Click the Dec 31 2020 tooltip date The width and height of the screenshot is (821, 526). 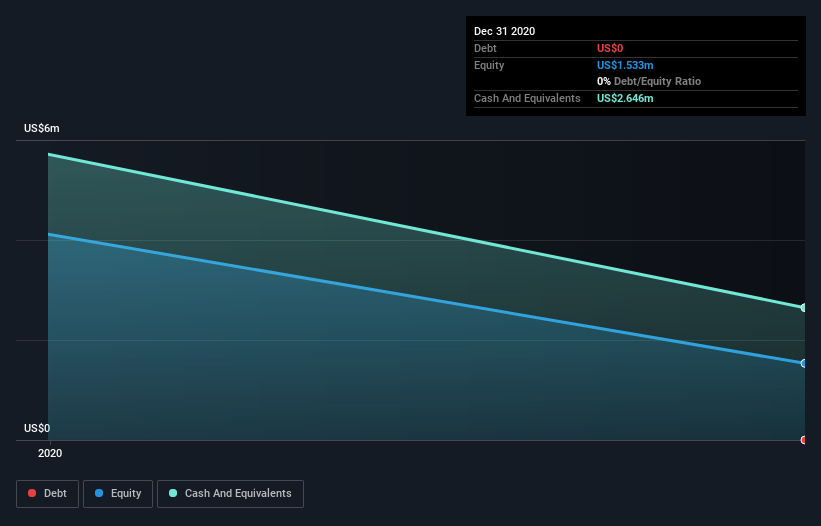pos(504,31)
